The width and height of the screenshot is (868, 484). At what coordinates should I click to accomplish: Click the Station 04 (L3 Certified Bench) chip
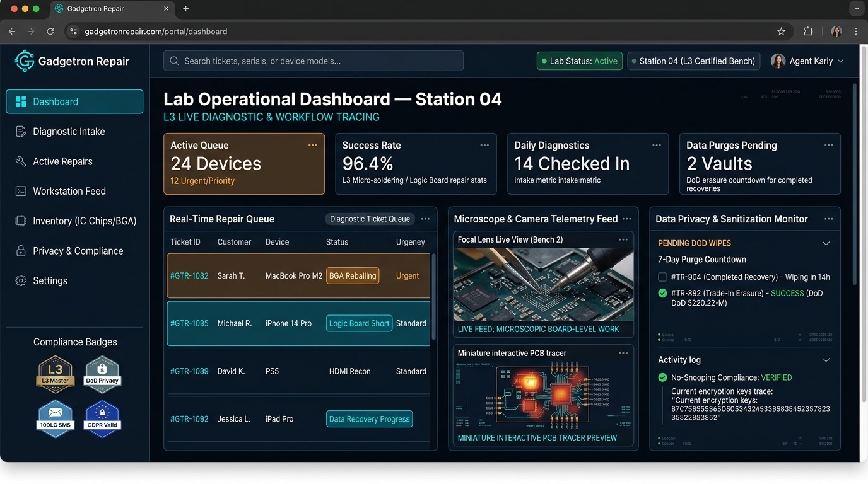[693, 61]
